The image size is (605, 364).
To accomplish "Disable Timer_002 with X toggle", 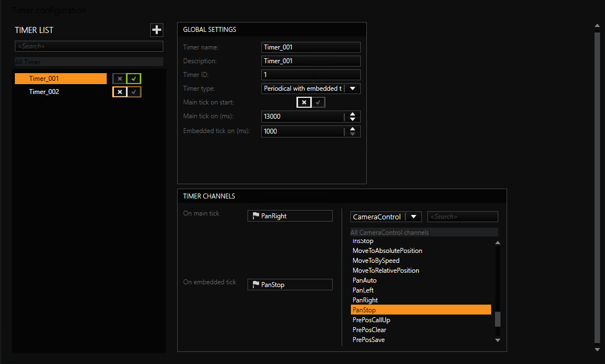I will click(x=120, y=92).
